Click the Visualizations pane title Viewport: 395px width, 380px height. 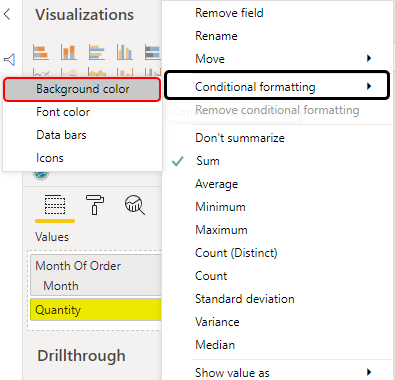tap(85, 15)
